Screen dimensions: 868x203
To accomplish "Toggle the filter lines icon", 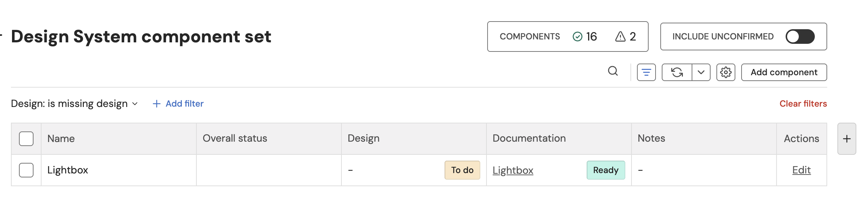I will 646,72.
